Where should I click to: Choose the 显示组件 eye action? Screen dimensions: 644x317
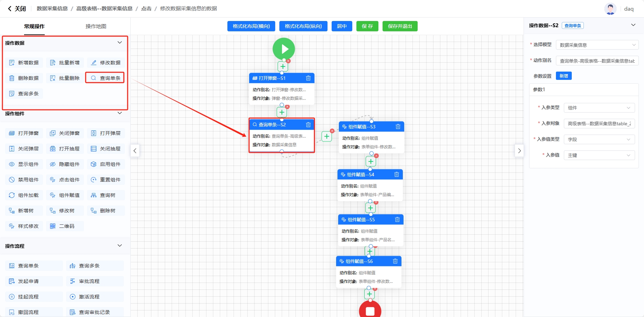[24, 164]
